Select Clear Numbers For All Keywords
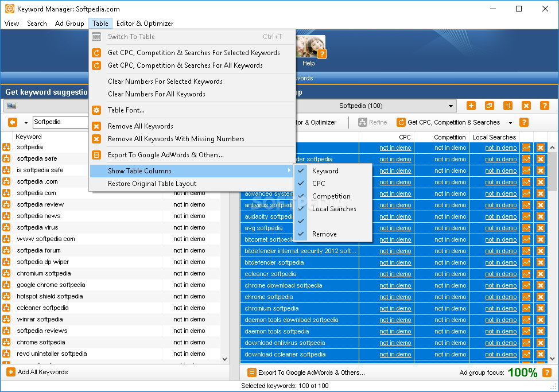The image size is (559, 392). coord(157,94)
